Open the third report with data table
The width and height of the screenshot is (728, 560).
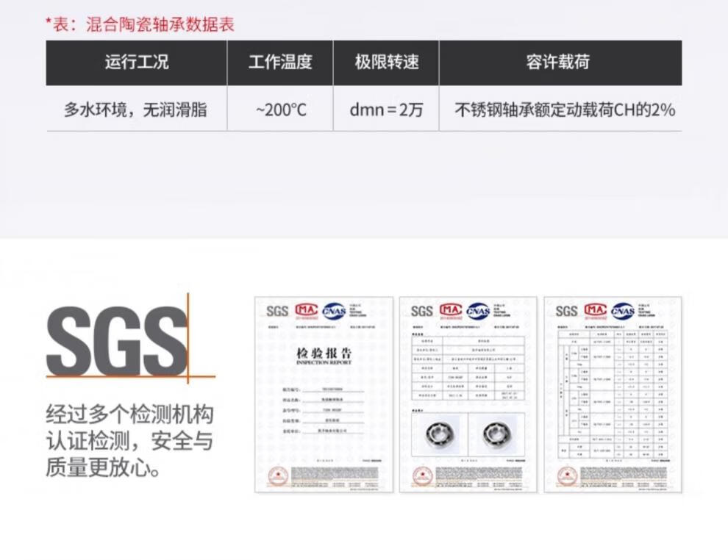point(613,395)
